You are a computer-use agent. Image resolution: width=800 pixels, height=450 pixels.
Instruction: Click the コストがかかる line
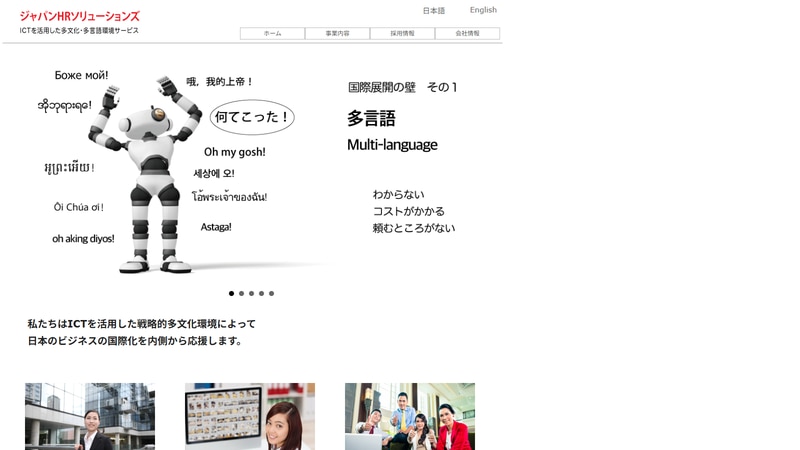pos(409,211)
